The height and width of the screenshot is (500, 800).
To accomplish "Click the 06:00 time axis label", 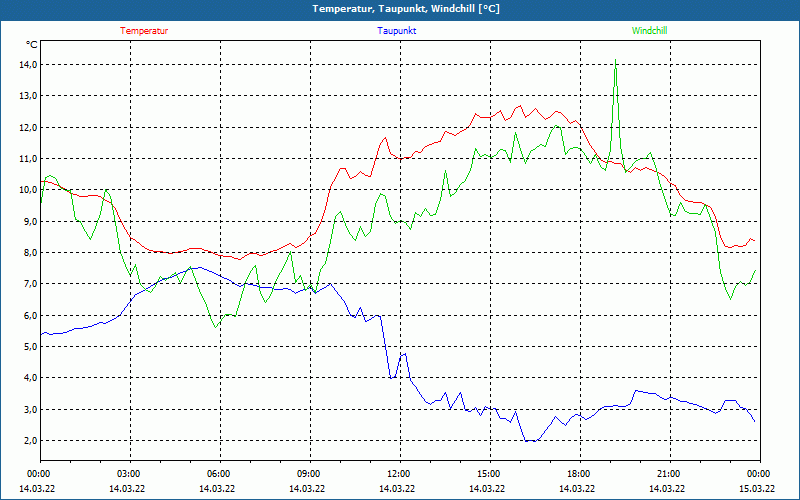I will click(219, 473).
